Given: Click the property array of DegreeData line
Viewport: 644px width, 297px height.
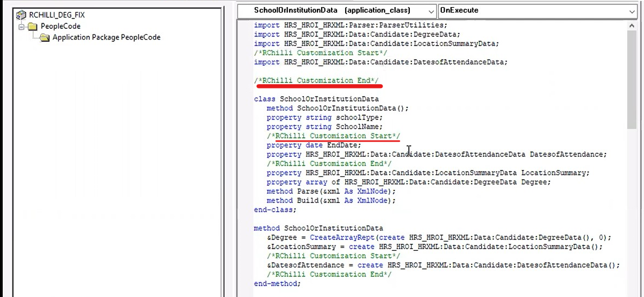Looking at the screenshot, I should 409,182.
